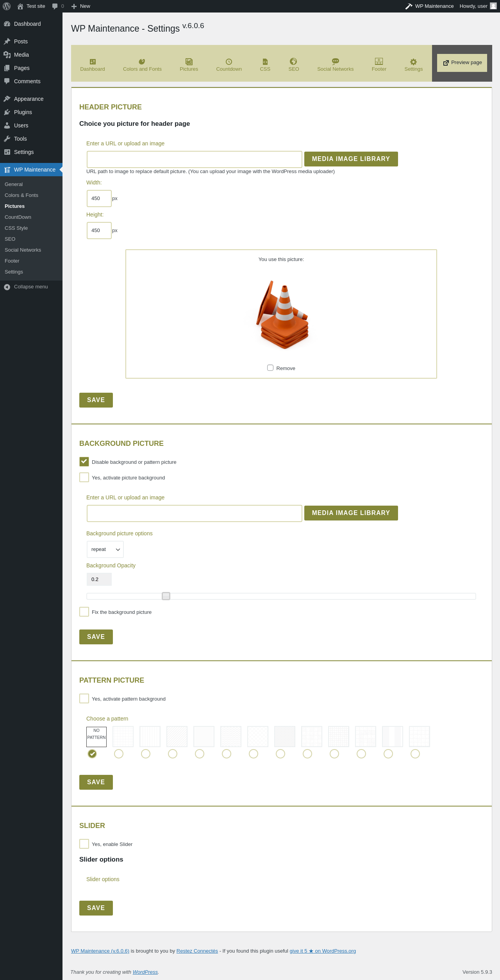Click the Tools wrench icon
Screen dimensions: 500x980
coord(7,139)
